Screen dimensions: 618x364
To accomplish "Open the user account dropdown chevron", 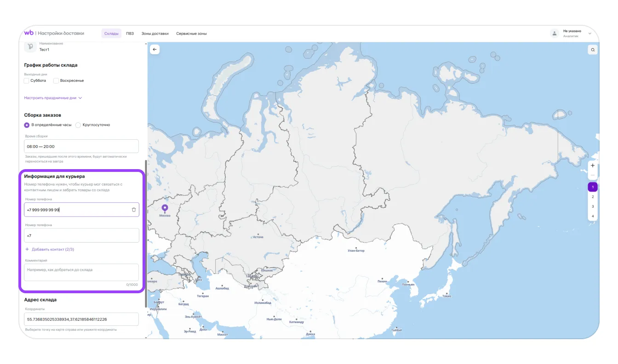I will click(589, 34).
